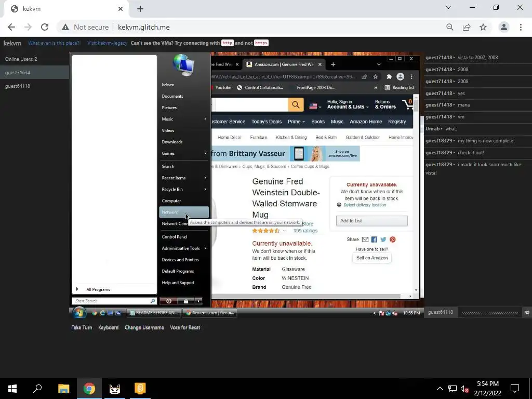This screenshot has width=532, height=399.
Task: Click Vote for Reset link
Action: click(x=185, y=327)
